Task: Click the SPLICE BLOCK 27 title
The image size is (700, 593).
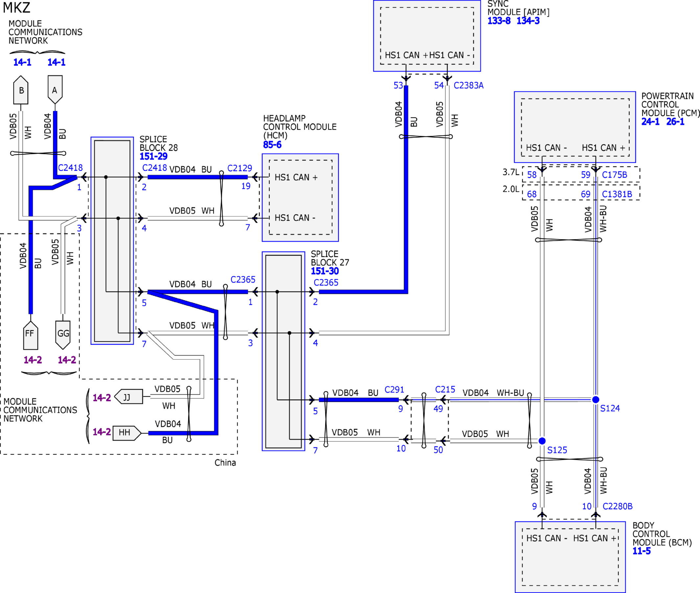Action: tap(330, 258)
